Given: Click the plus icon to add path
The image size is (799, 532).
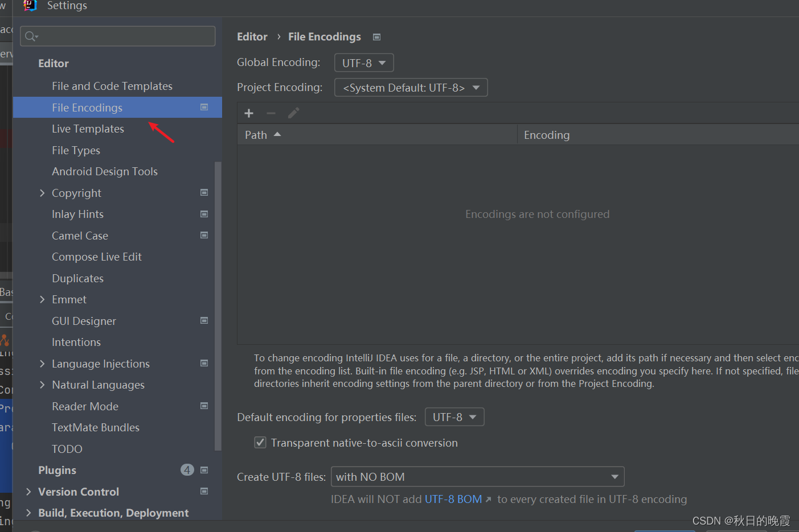Looking at the screenshot, I should coord(249,113).
